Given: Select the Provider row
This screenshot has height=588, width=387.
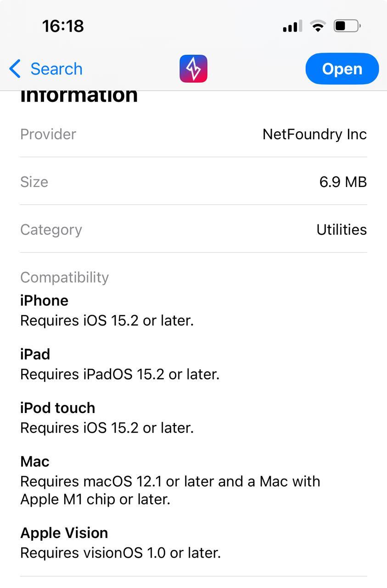Looking at the screenshot, I should (193, 134).
